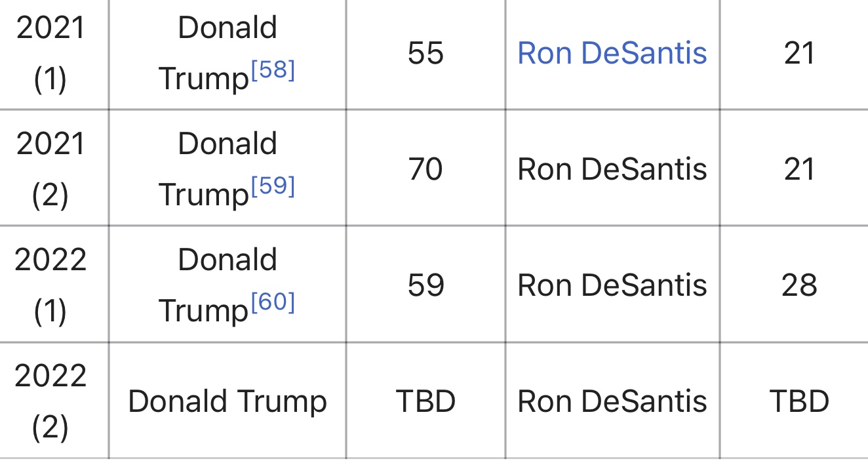Select Ron DeSantis in the 2022 (2) row
868x465 pixels.
[612, 401]
